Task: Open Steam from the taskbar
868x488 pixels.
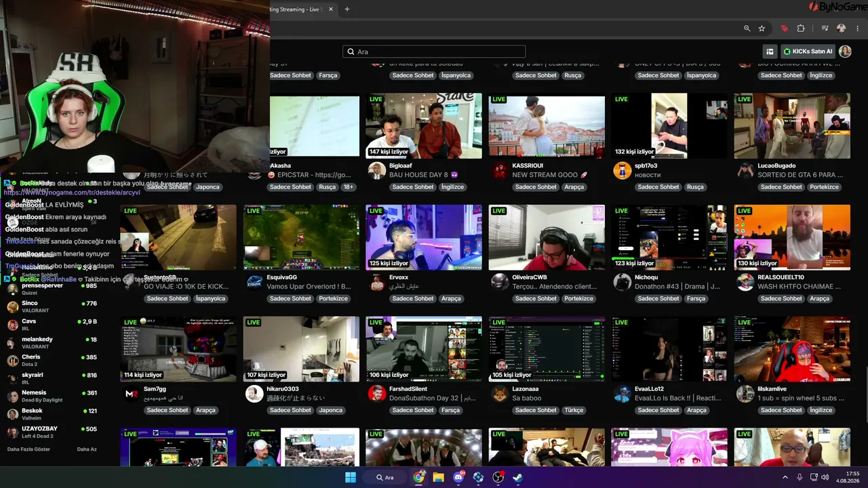Action: pos(518,477)
